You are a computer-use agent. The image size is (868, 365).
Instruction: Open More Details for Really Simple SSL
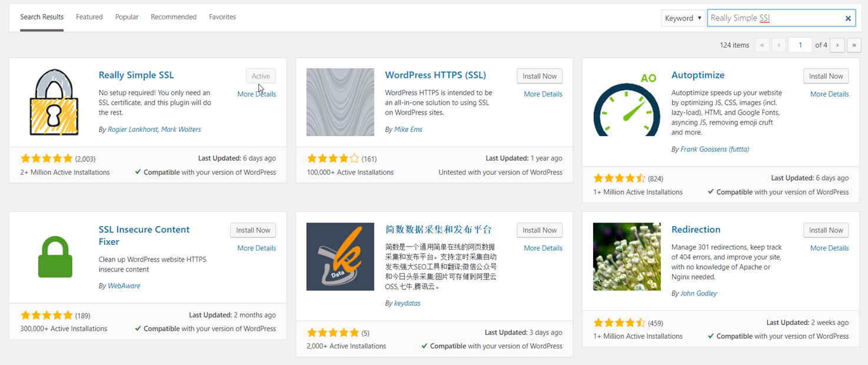257,94
